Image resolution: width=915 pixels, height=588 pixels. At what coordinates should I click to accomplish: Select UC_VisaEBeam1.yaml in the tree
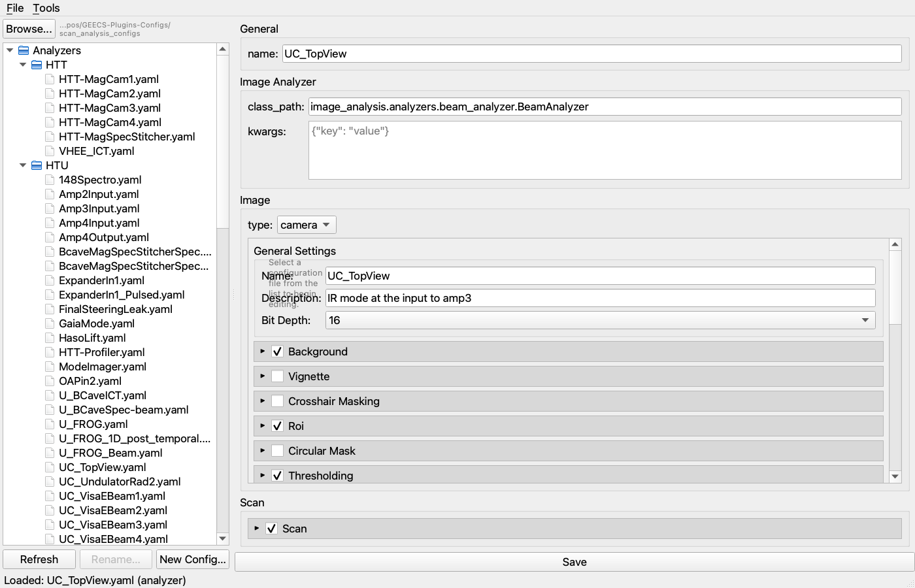point(112,496)
